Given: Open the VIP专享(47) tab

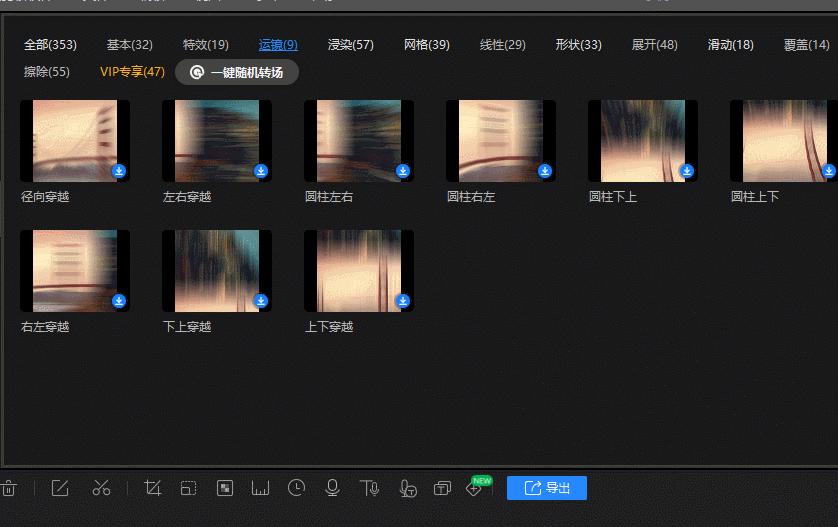Looking at the screenshot, I should (x=132, y=72).
